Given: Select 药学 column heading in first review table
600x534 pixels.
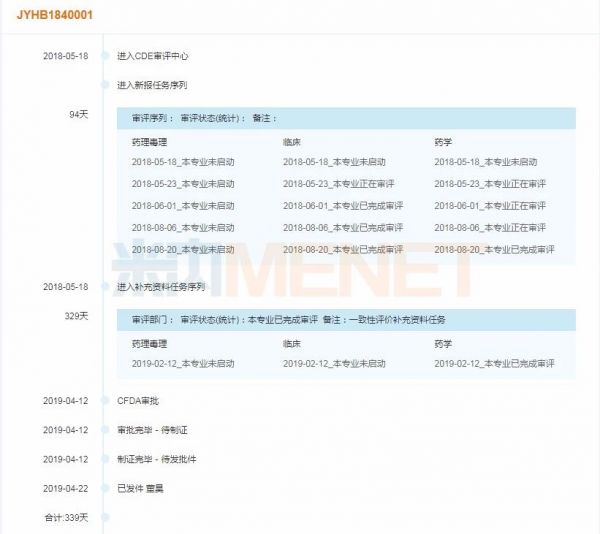Looking at the screenshot, I should click(443, 142).
